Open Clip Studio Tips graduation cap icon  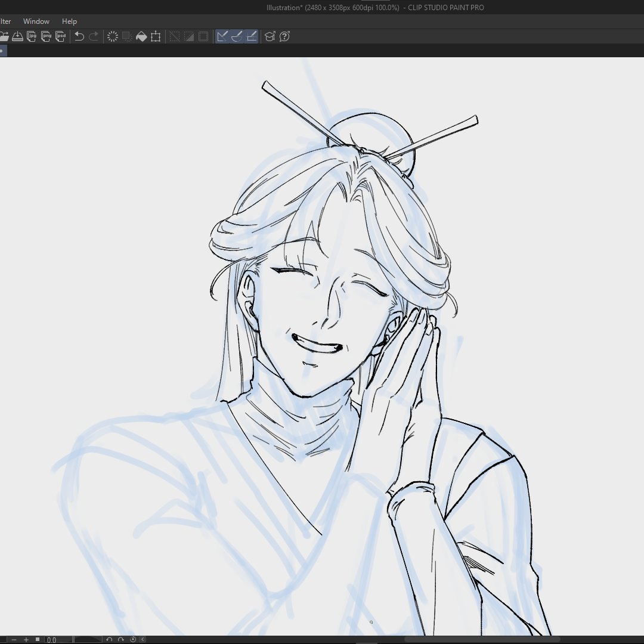coord(270,36)
